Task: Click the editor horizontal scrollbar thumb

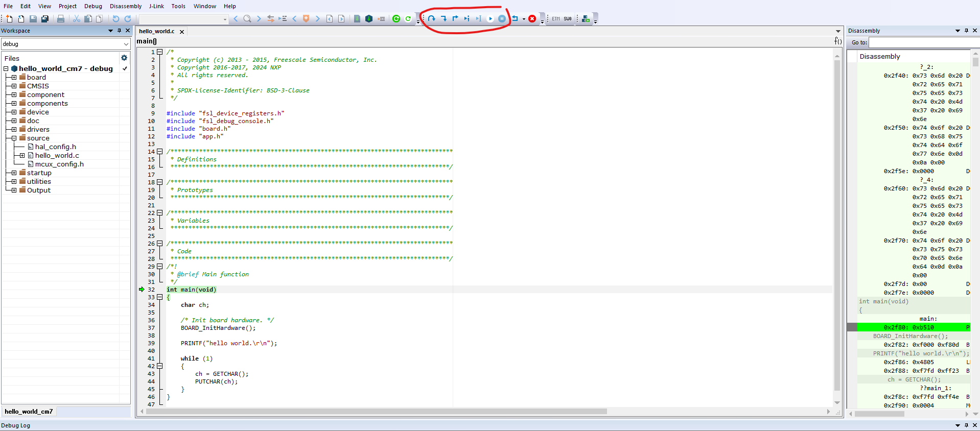Action: 376,412
